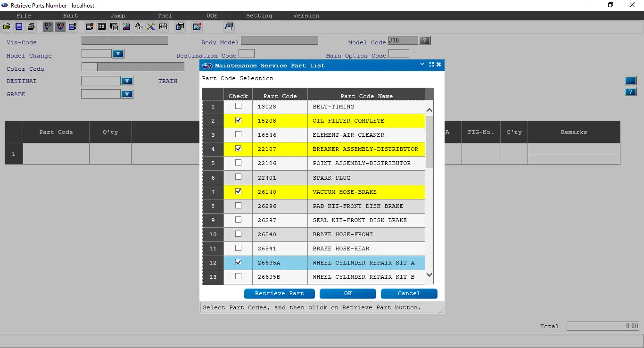The height and width of the screenshot is (348, 644).
Task: Enable checkbox for PAD KIT-FRONT DISK BRAKE
Action: pos(238,206)
